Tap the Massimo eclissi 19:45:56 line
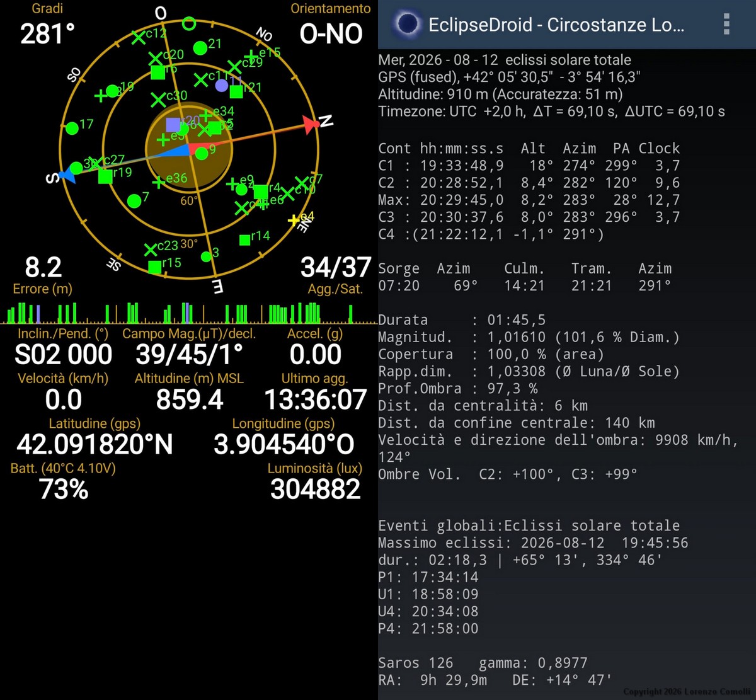The height and width of the screenshot is (700, 756). click(534, 543)
